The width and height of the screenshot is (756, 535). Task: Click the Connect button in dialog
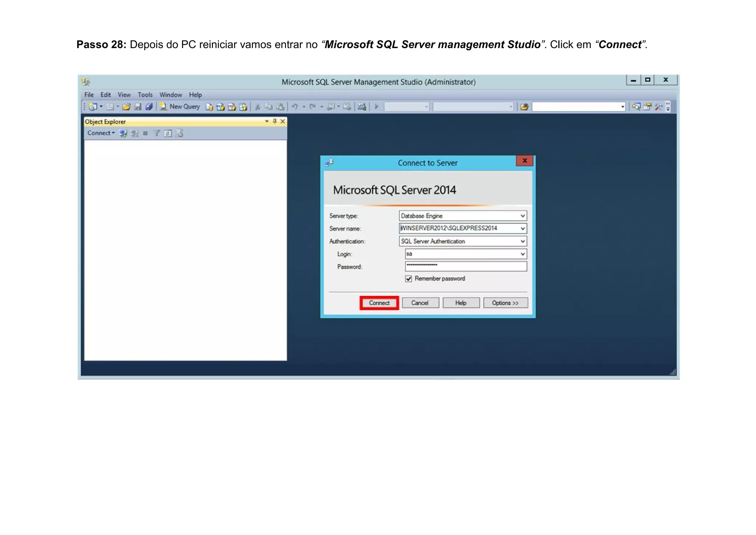379,303
